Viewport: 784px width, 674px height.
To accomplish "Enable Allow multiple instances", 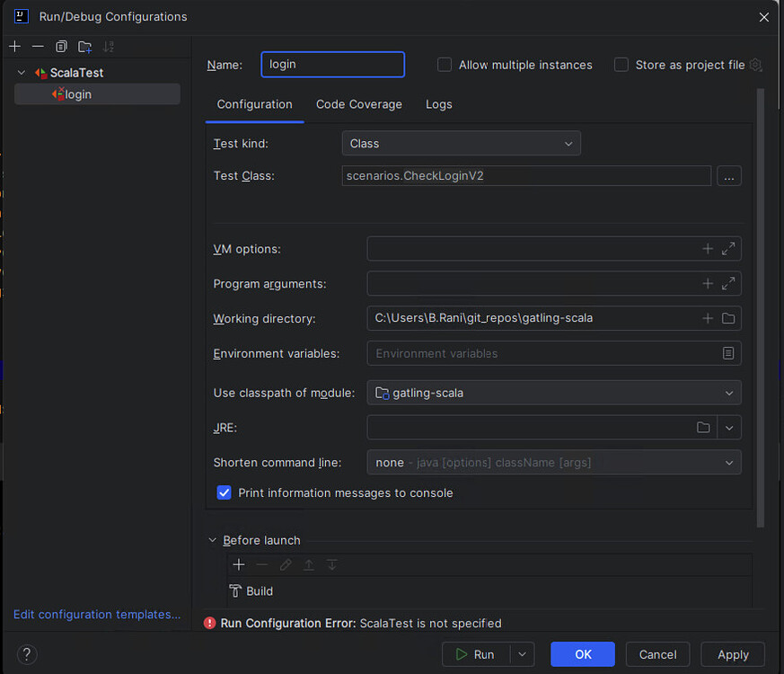I will tap(444, 64).
